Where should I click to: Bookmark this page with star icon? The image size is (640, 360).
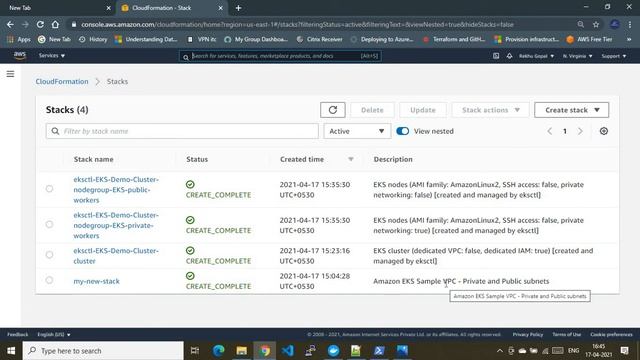pos(596,24)
